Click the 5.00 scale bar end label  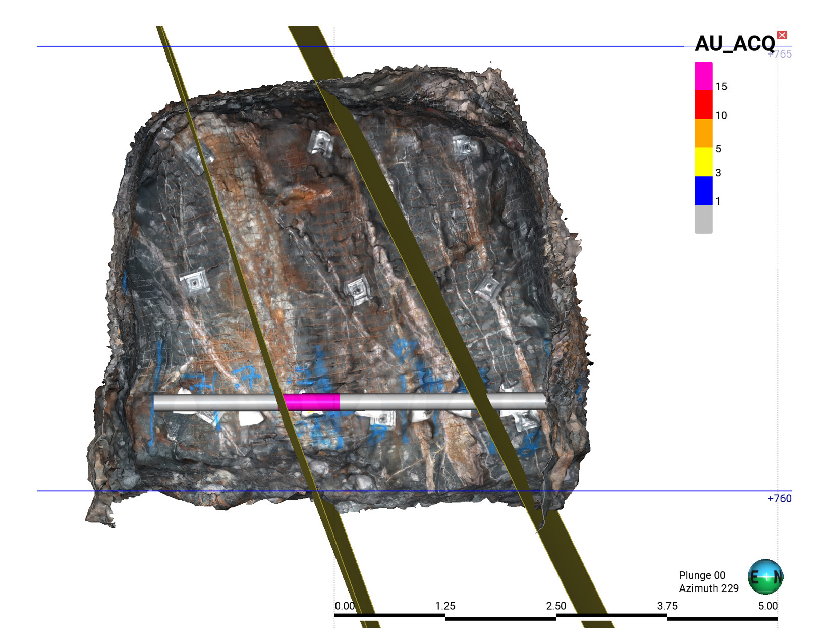(x=767, y=606)
